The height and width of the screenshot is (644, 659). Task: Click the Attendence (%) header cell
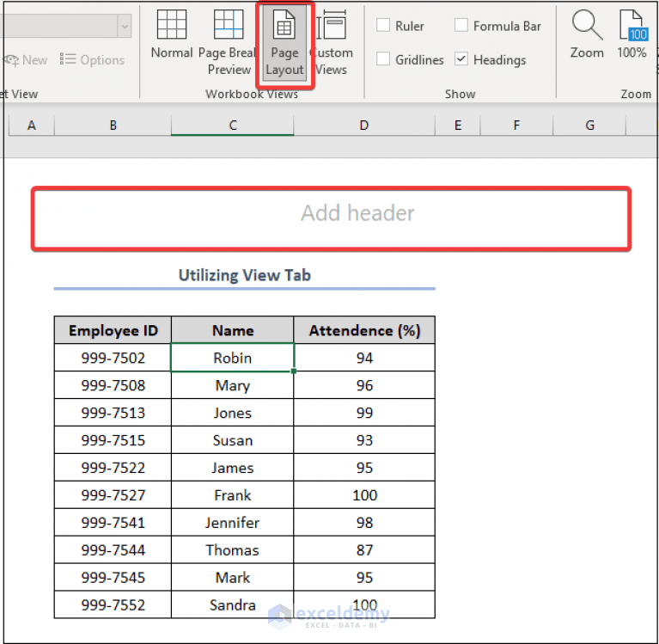click(364, 330)
